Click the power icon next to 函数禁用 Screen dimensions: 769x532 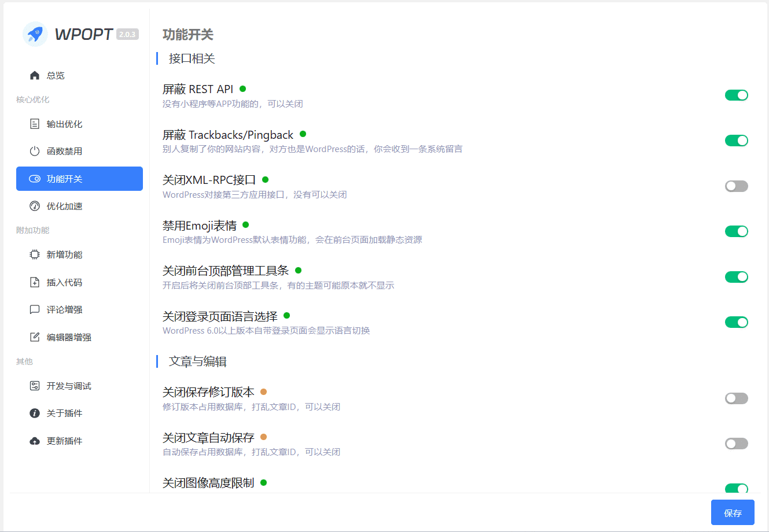click(x=35, y=151)
